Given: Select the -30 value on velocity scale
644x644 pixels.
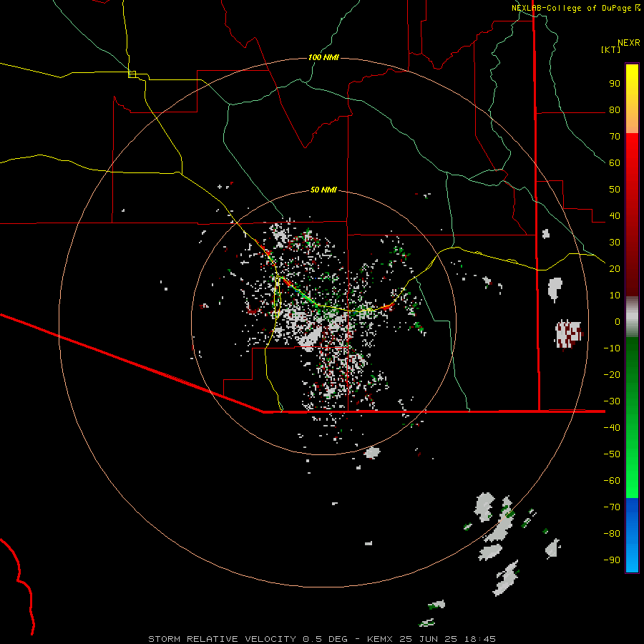Looking at the screenshot, I should pos(612,401).
